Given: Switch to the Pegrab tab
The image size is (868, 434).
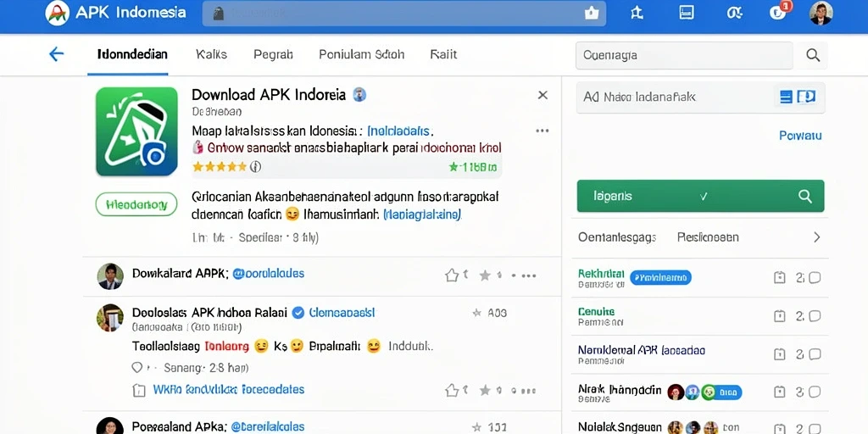Looking at the screenshot, I should point(273,54).
